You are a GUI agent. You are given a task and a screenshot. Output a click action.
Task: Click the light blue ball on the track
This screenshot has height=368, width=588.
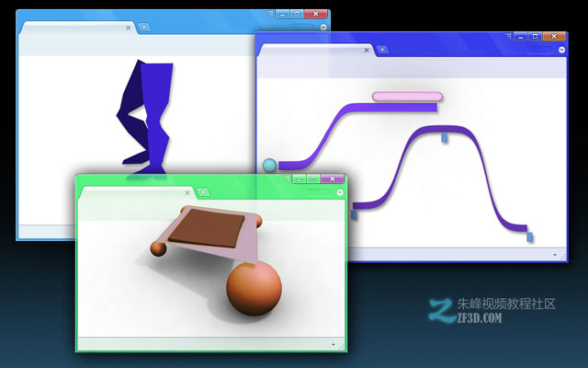tap(269, 165)
